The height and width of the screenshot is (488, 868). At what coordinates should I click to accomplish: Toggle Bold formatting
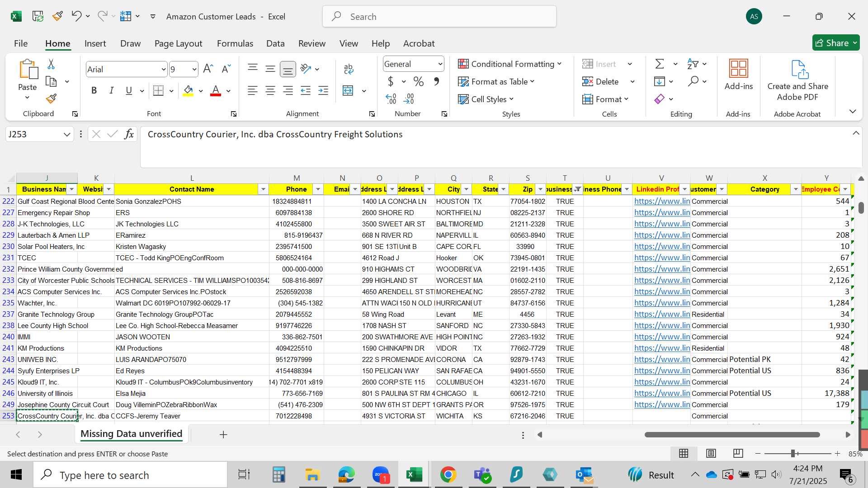point(94,90)
